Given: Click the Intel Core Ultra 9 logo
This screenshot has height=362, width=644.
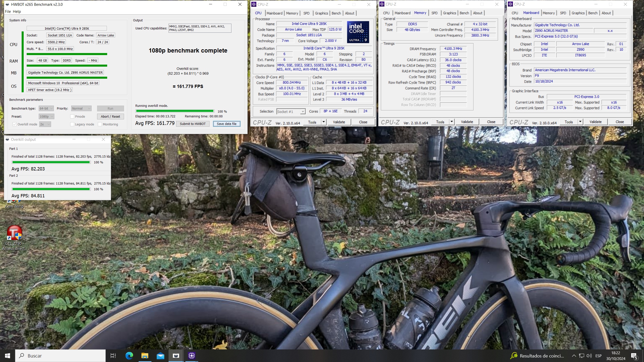Looking at the screenshot, I should [358, 32].
